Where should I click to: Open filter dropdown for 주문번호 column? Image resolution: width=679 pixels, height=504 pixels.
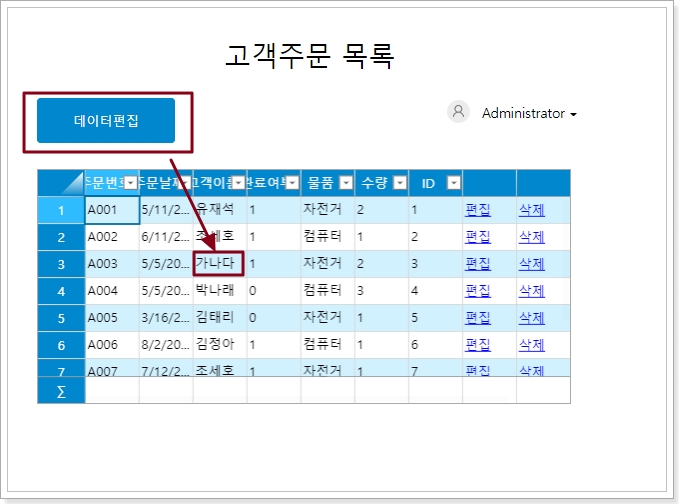[130, 182]
